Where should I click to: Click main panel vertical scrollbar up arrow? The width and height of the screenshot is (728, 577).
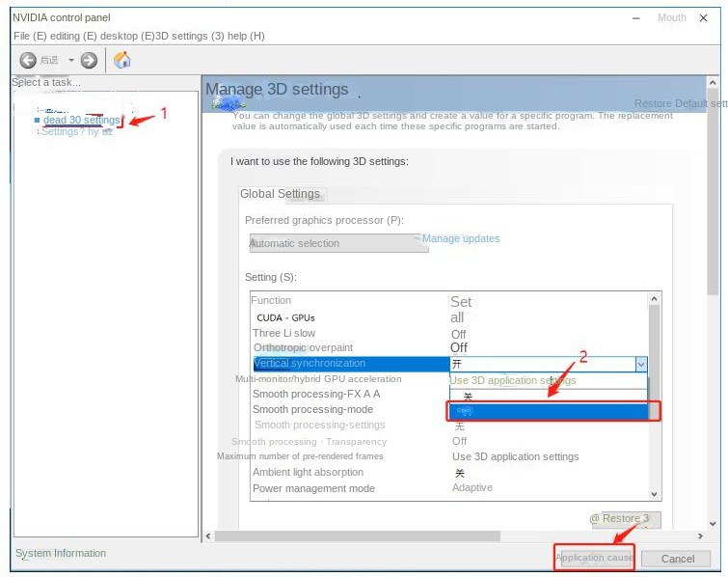[x=713, y=83]
